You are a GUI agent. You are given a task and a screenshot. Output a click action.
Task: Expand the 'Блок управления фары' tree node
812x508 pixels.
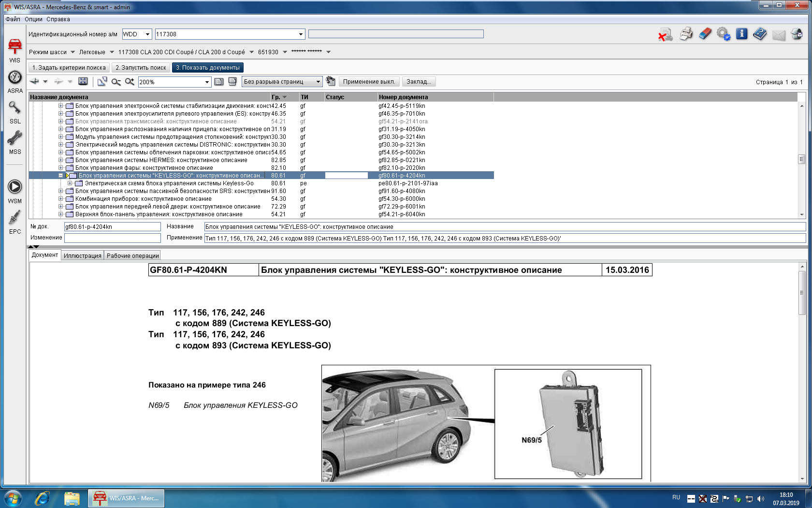(x=60, y=168)
